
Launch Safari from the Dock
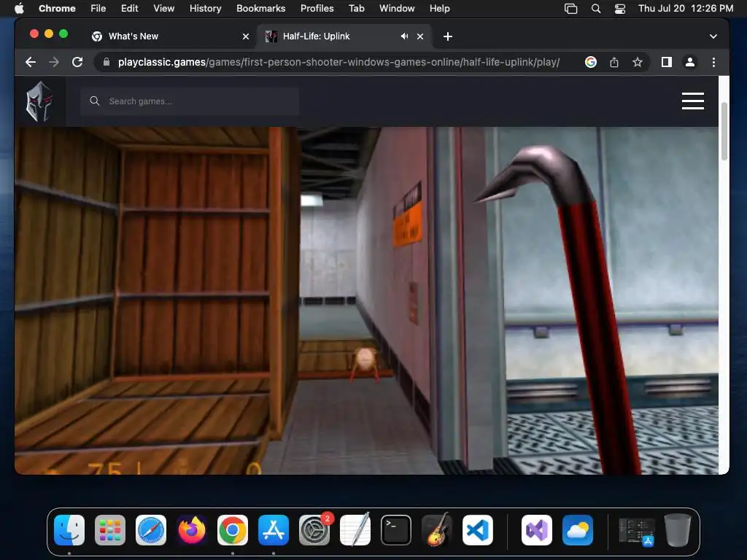click(151, 530)
